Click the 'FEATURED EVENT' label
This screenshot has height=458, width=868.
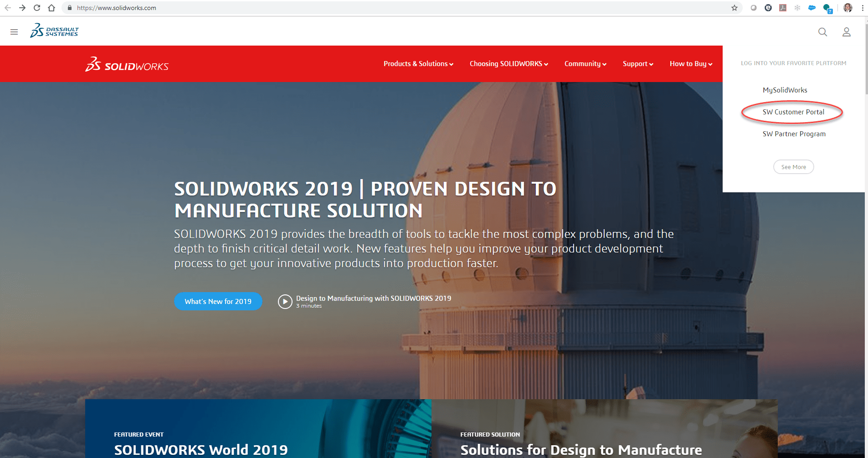(139, 435)
